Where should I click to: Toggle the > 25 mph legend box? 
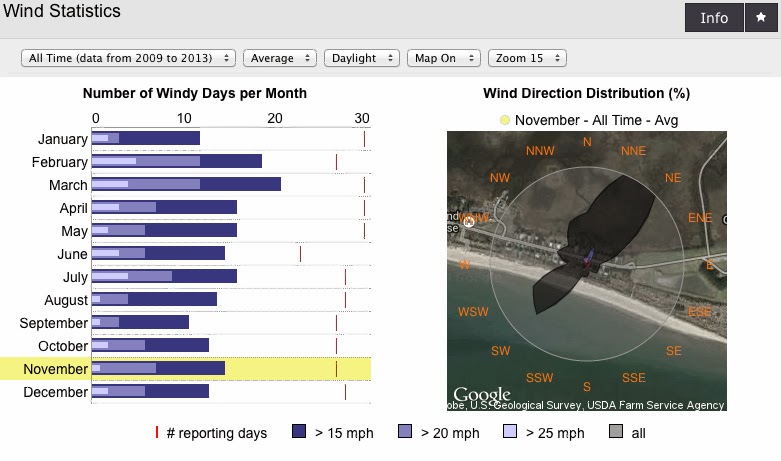pos(510,431)
